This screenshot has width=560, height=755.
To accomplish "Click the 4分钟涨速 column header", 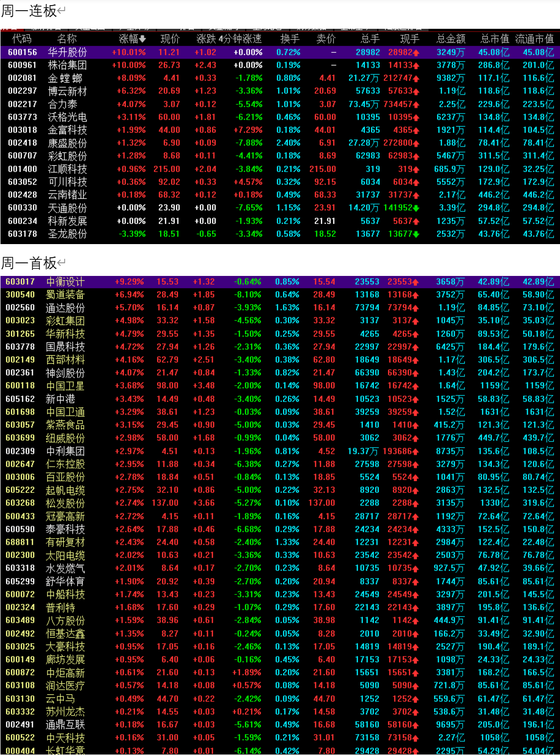I will click(240, 39).
